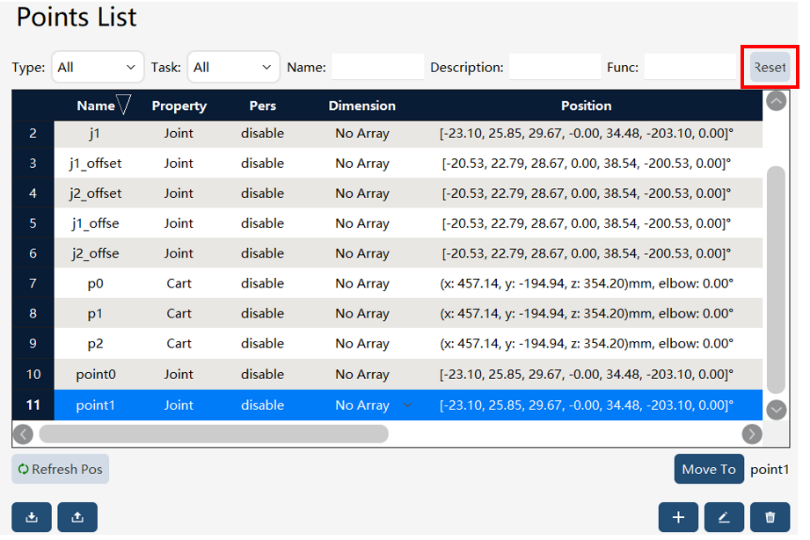Click the horizontal scroll-left arrow icon
Viewport: 810px width, 540px height.
pos(23,434)
